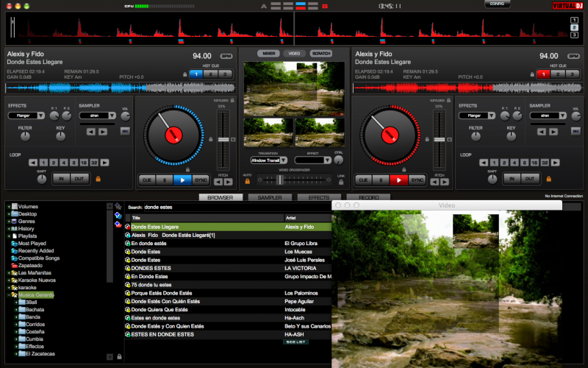
Task: Set loop OUT point on right deck
Action: coord(530,179)
